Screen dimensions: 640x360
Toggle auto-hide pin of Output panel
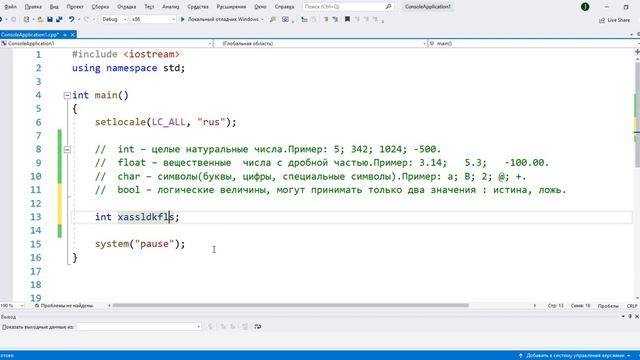(x=630, y=316)
